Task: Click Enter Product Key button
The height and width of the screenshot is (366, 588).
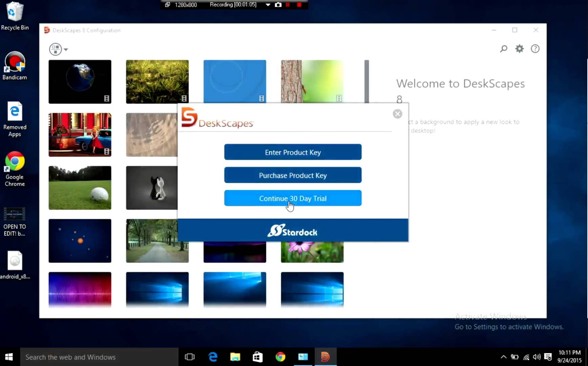Action: click(293, 152)
